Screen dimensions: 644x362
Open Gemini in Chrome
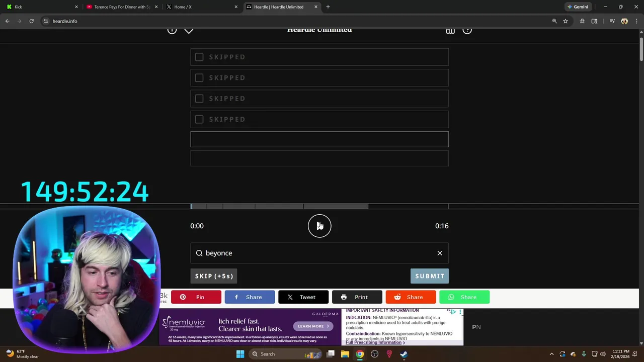(x=578, y=7)
